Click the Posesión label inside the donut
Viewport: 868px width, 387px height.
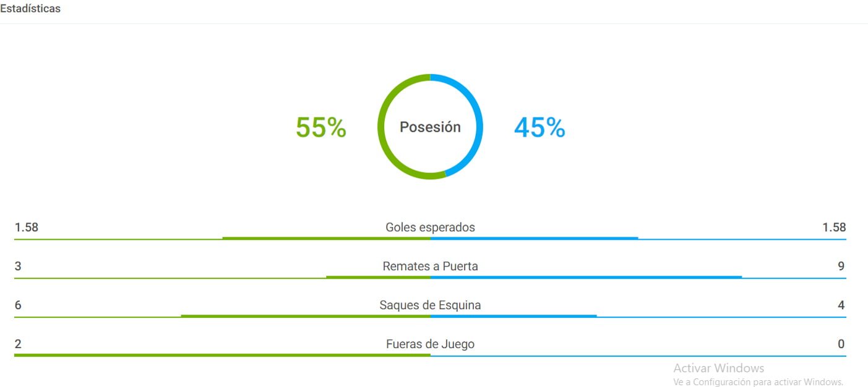(430, 127)
